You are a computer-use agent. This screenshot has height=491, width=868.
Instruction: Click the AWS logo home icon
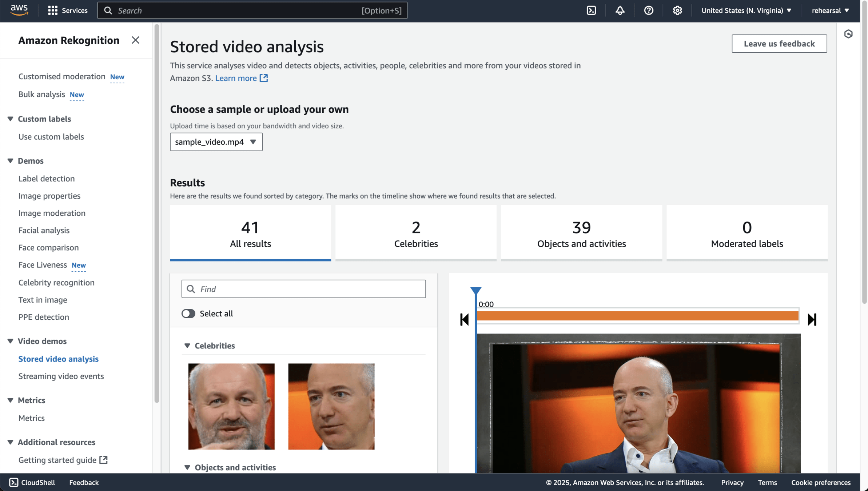click(x=19, y=11)
